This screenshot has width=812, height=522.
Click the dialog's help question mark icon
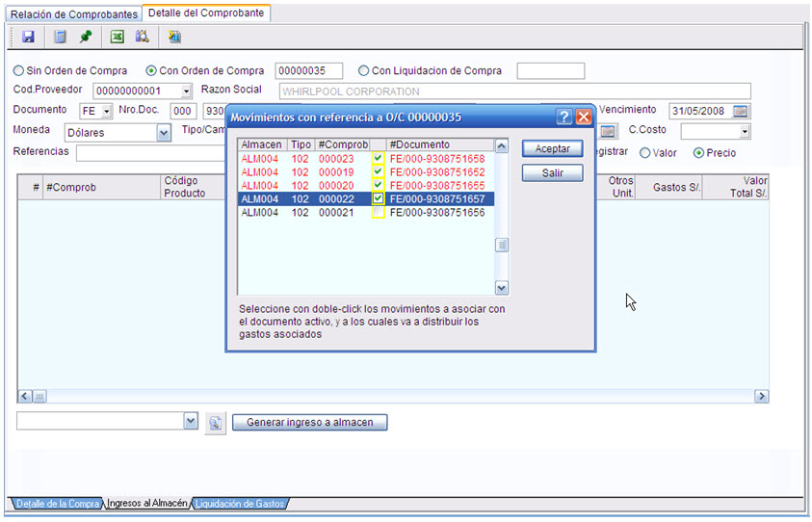tap(565, 117)
